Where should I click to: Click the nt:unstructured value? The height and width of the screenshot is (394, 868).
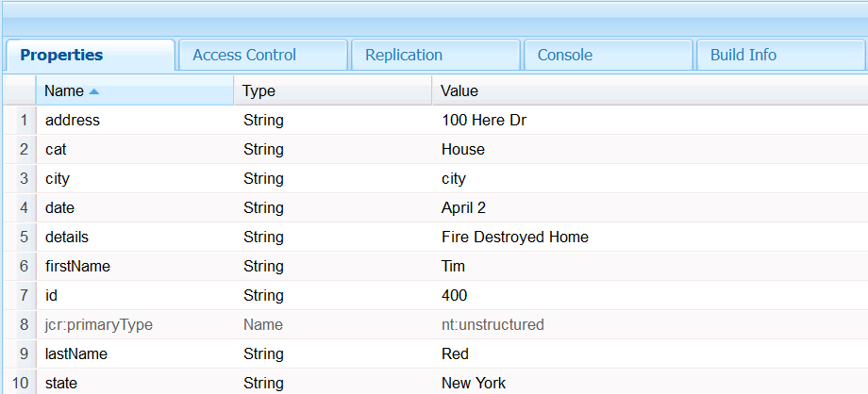(x=492, y=325)
